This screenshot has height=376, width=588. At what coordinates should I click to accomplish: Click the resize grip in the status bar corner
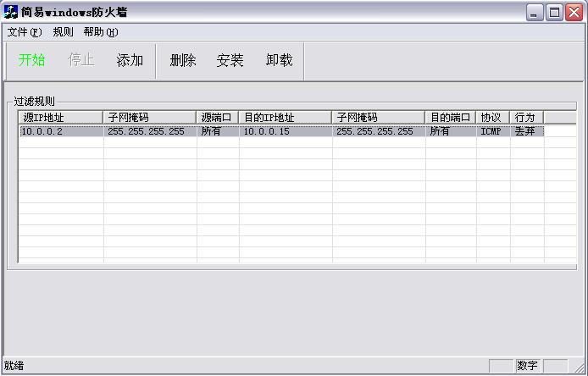(x=579, y=366)
